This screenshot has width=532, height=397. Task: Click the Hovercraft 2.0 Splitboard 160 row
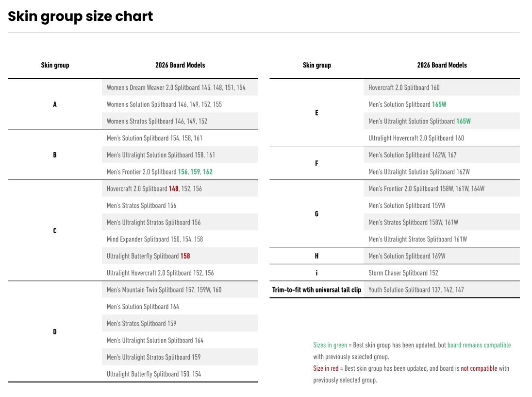tap(404, 88)
